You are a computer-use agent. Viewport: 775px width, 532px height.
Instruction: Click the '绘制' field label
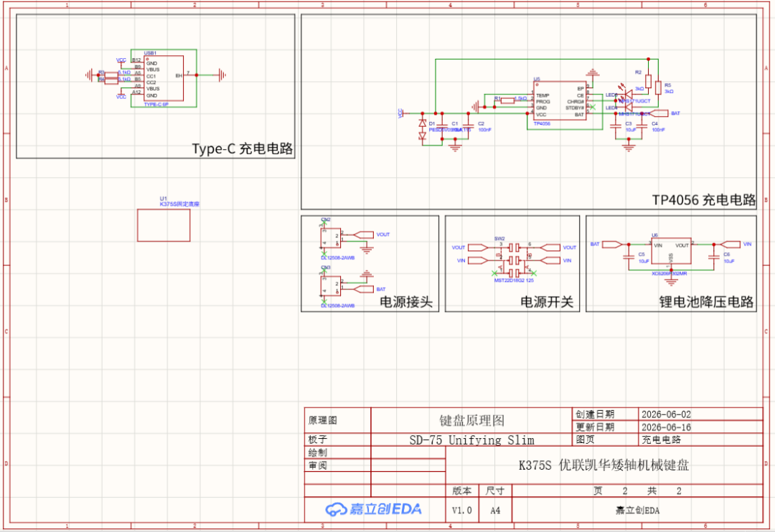(318, 452)
